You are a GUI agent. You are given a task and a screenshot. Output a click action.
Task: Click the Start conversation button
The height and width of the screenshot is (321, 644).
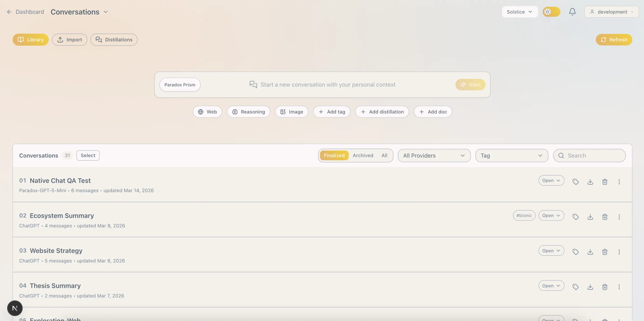tap(470, 85)
